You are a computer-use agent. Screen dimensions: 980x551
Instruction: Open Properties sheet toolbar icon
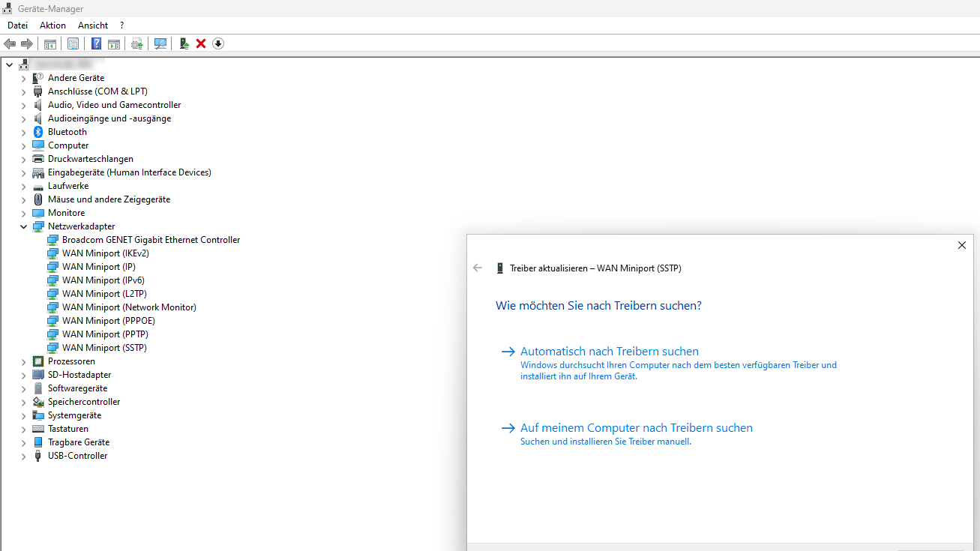(x=73, y=43)
